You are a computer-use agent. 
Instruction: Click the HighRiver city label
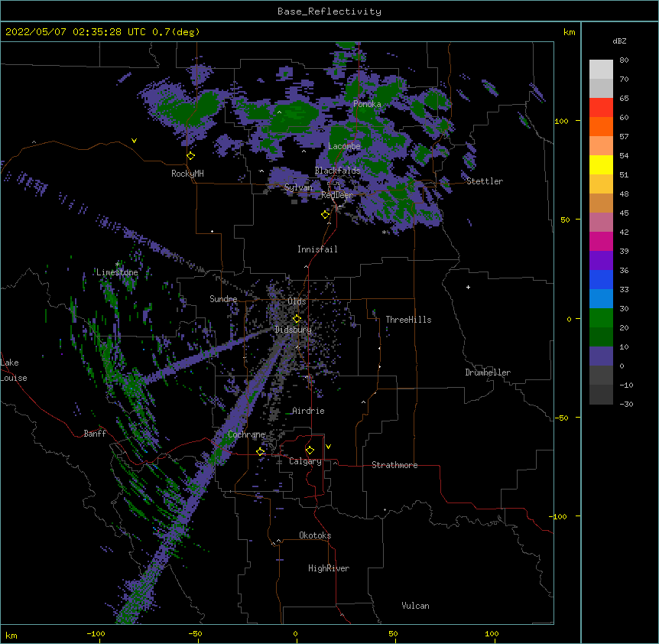point(329,568)
